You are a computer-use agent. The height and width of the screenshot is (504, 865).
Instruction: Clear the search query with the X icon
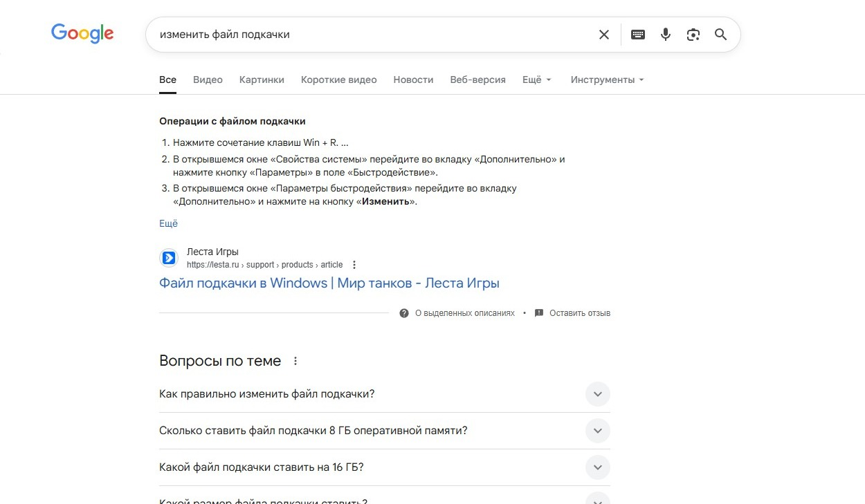[x=604, y=35]
